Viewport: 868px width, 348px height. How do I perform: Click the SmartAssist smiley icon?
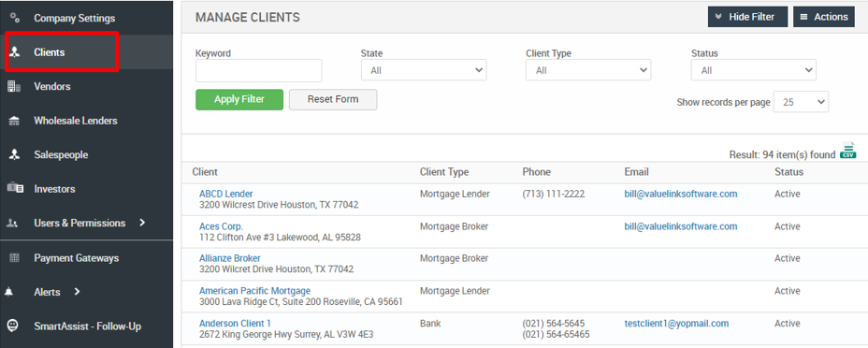click(12, 326)
